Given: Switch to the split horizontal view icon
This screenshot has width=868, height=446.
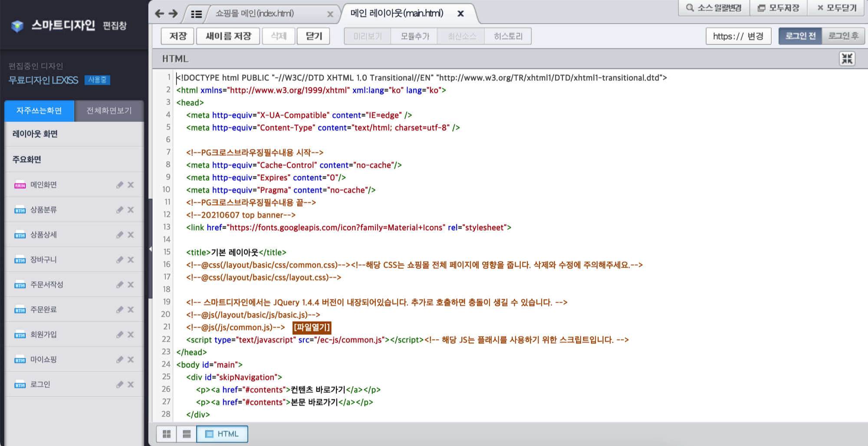Looking at the screenshot, I should click(187, 434).
